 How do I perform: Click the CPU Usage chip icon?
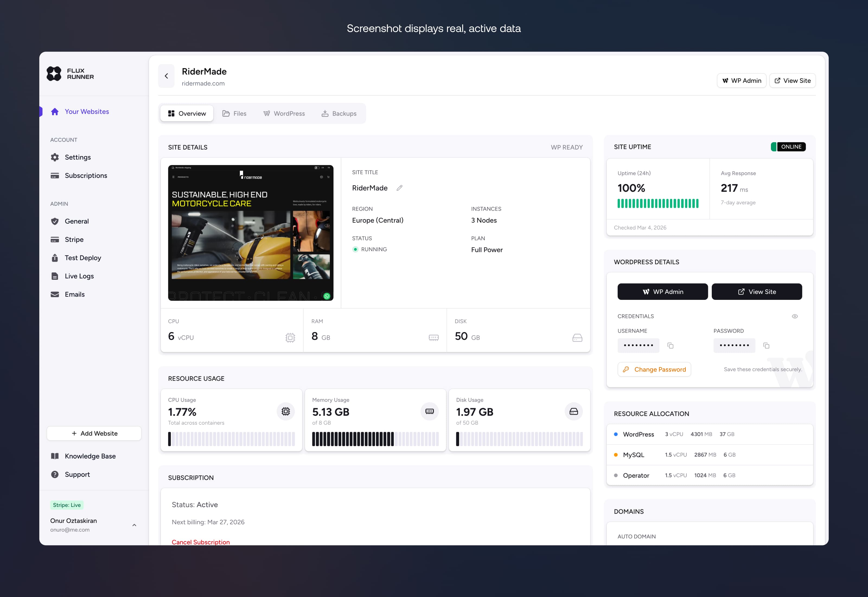pyautogui.click(x=286, y=411)
